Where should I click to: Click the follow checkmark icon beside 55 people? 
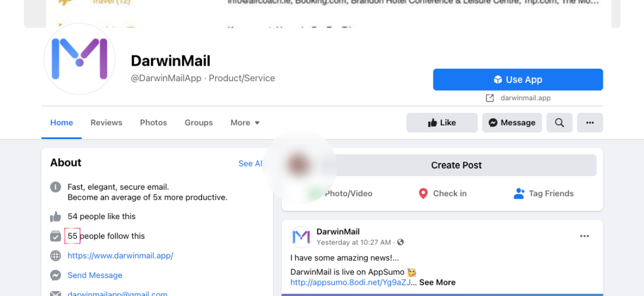[55, 236]
